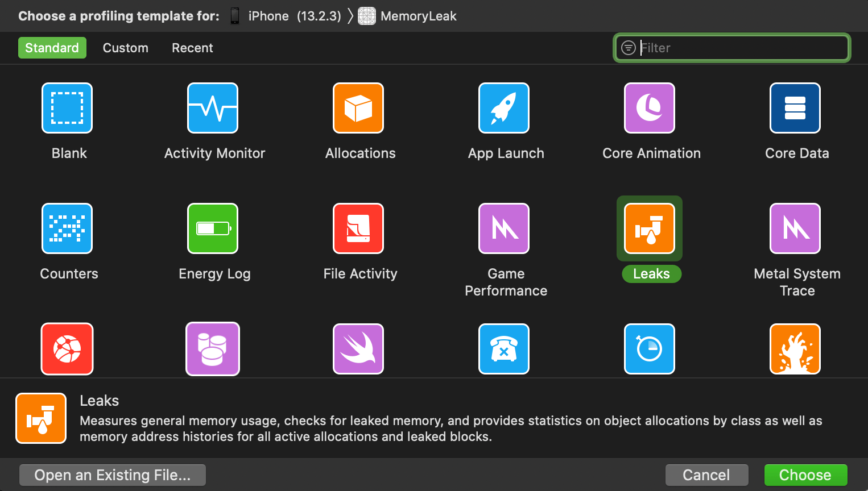Screen dimensions: 868x491
Task: Choose the Core Animation template
Action: [650, 108]
